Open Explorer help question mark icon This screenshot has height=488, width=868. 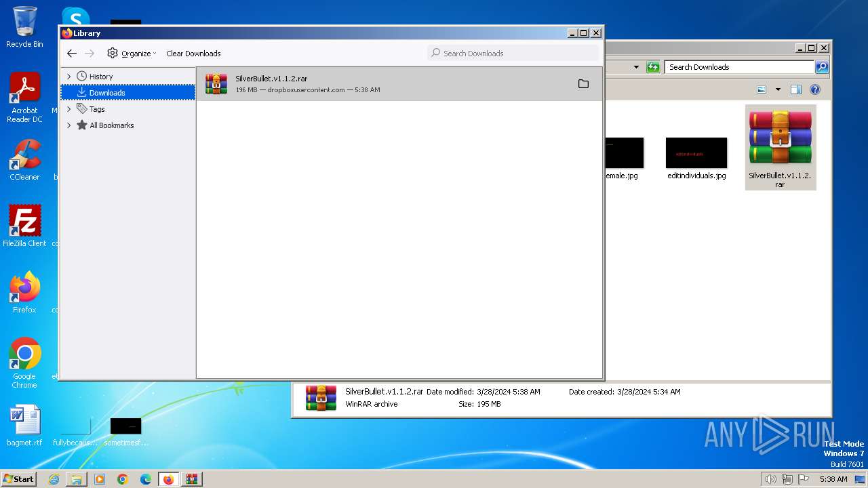coord(815,89)
